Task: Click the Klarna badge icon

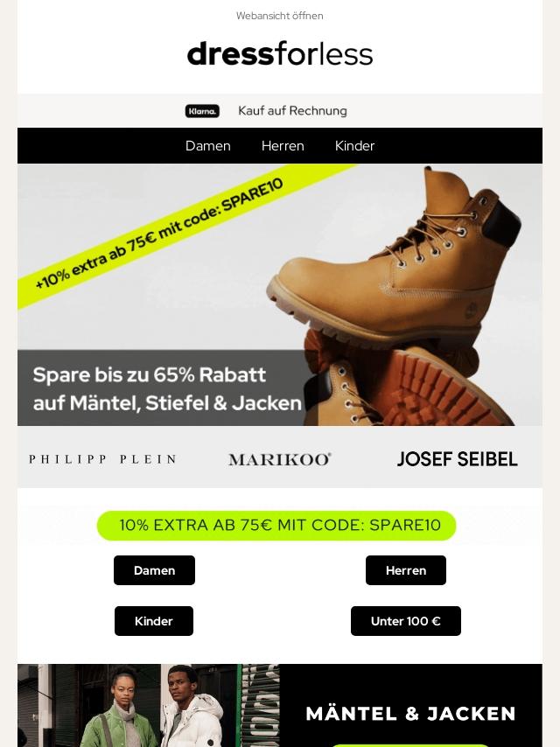Action: (x=202, y=111)
